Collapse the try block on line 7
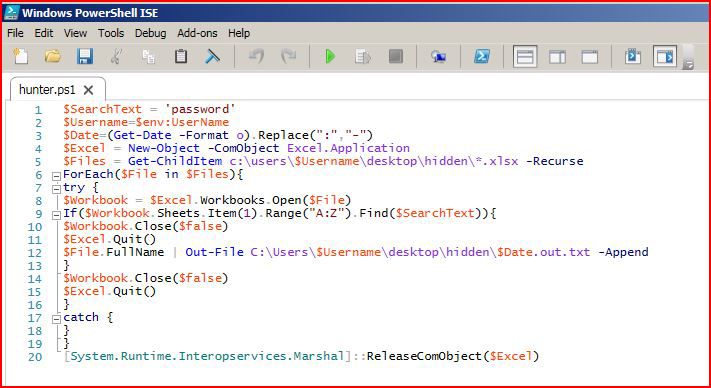 56,189
